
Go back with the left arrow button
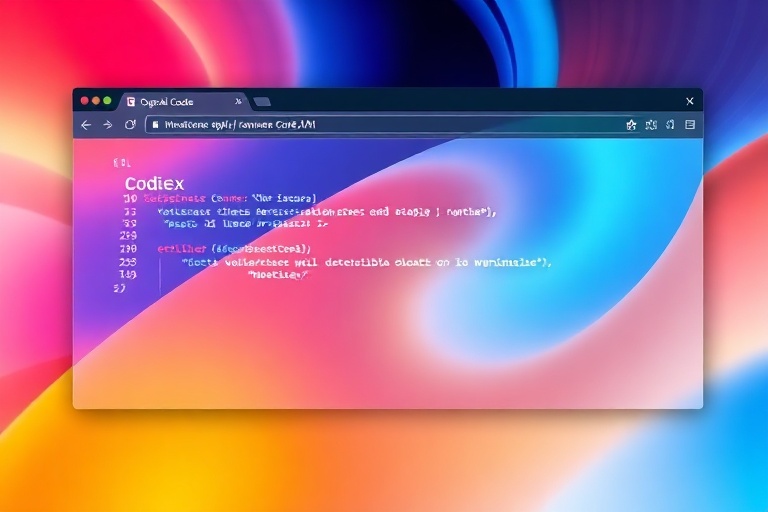86,125
